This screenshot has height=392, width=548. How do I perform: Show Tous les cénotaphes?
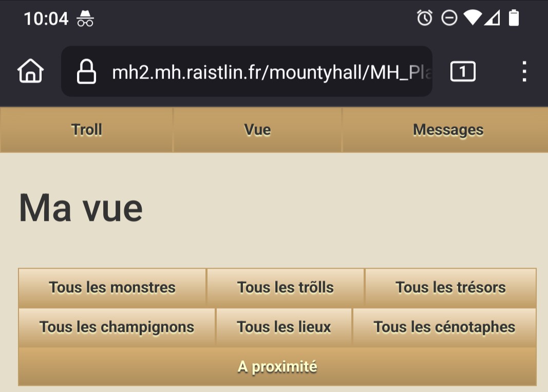click(444, 327)
